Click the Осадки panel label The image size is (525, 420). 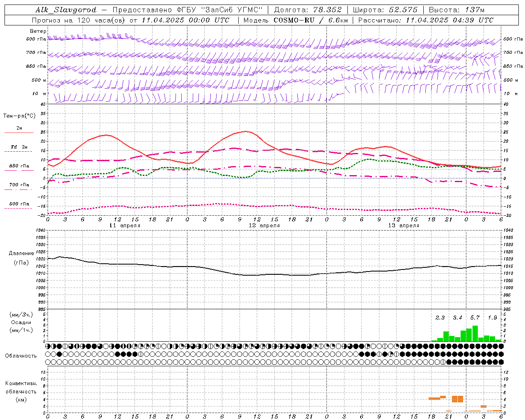21,322
